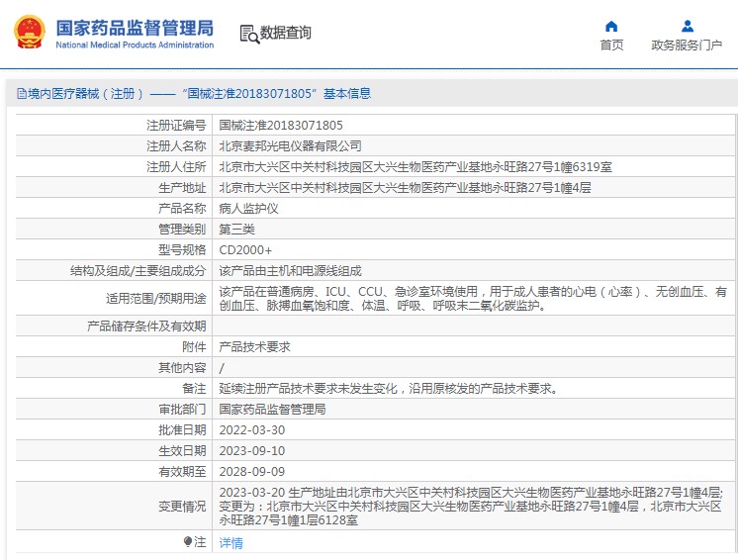This screenshot has height=560, width=738.
Task: Select registrant 北京麦邦光电仪器有限公司
Action: point(291,145)
